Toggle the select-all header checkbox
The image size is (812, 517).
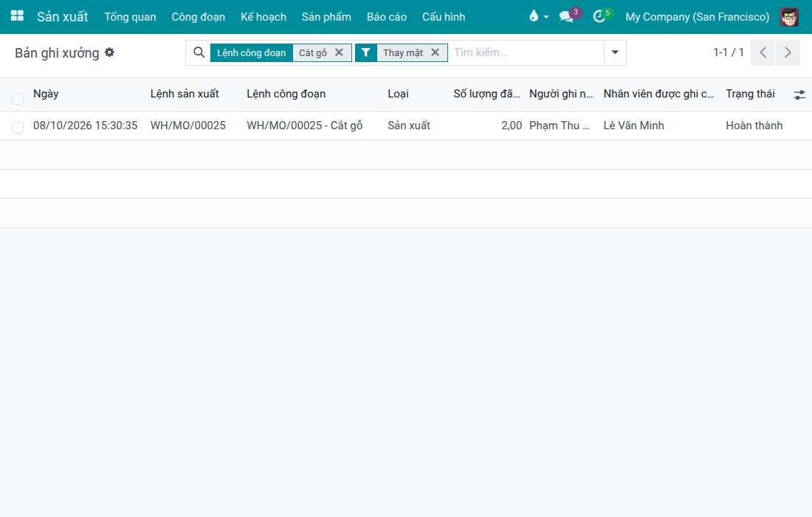click(18, 98)
